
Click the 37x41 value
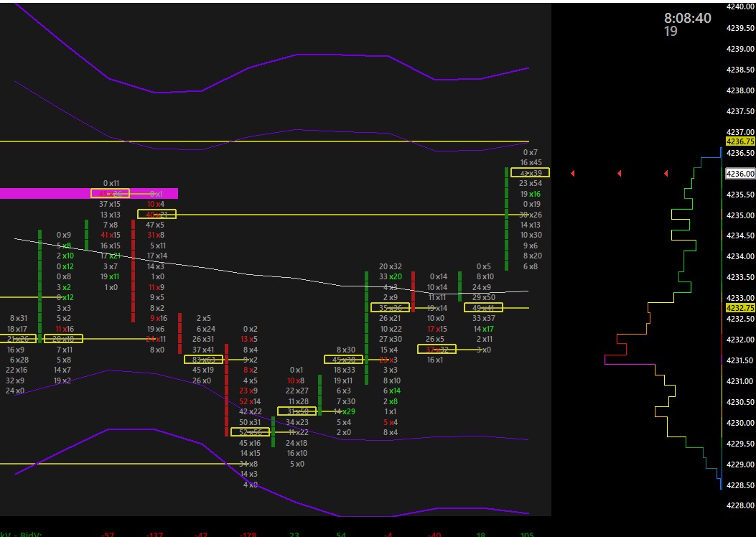[x=203, y=350]
